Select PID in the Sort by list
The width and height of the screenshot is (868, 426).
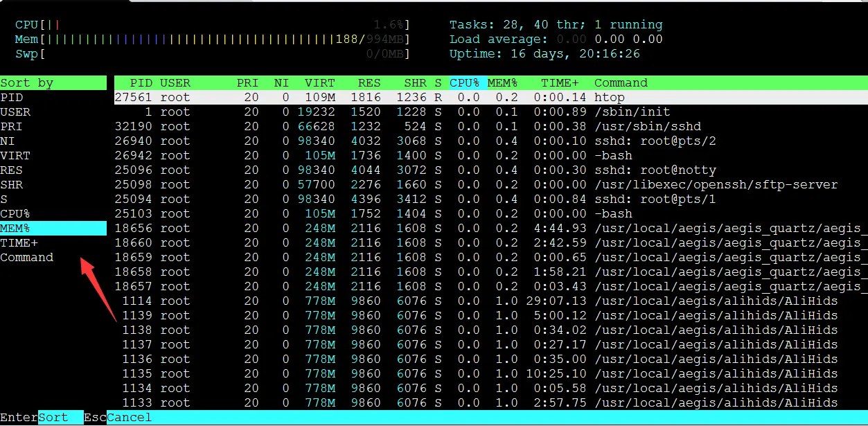[x=12, y=97]
